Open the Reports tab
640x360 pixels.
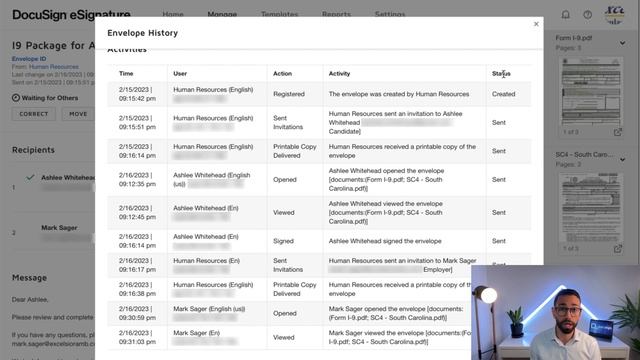click(336, 14)
